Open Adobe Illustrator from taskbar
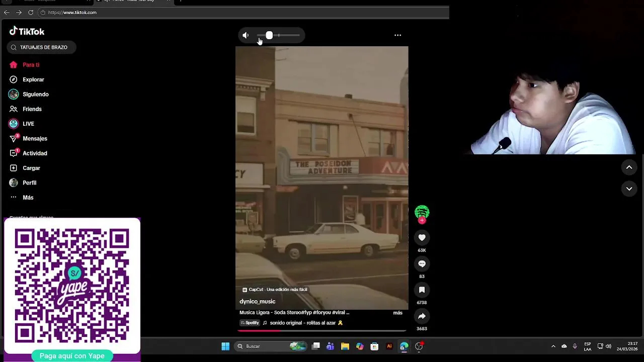 [389, 346]
